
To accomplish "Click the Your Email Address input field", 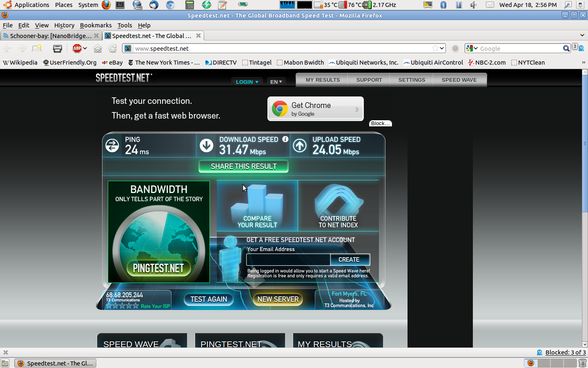I will click(x=288, y=260).
